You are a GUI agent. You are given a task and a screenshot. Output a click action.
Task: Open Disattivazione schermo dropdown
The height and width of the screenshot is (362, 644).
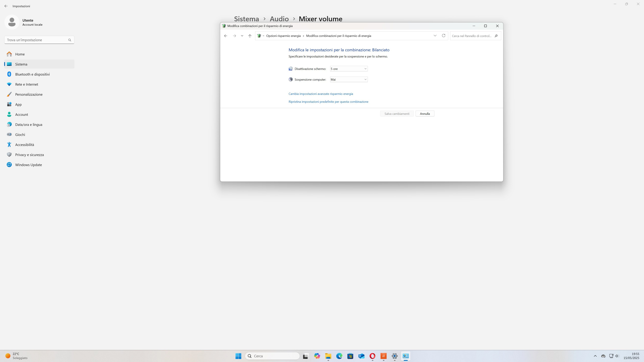(x=349, y=69)
